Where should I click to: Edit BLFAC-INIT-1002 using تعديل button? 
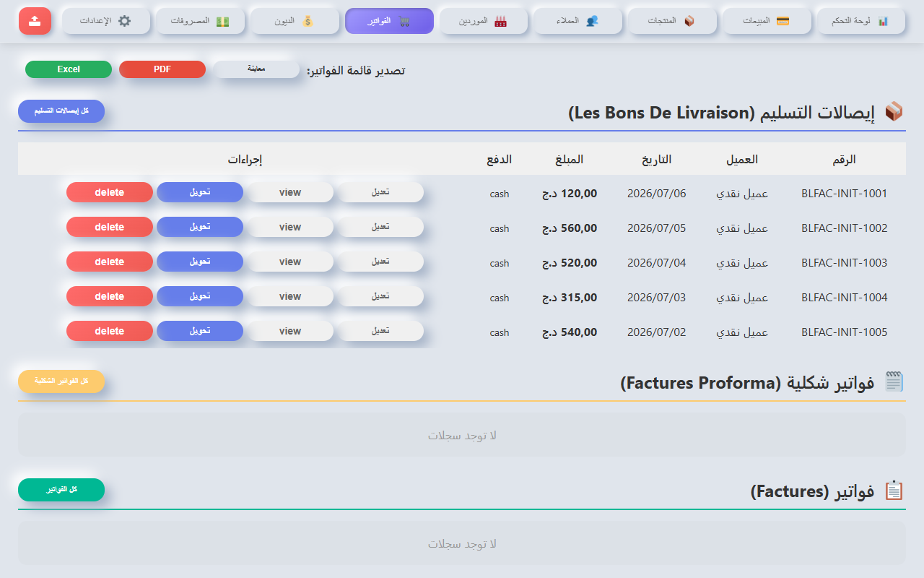380,227
